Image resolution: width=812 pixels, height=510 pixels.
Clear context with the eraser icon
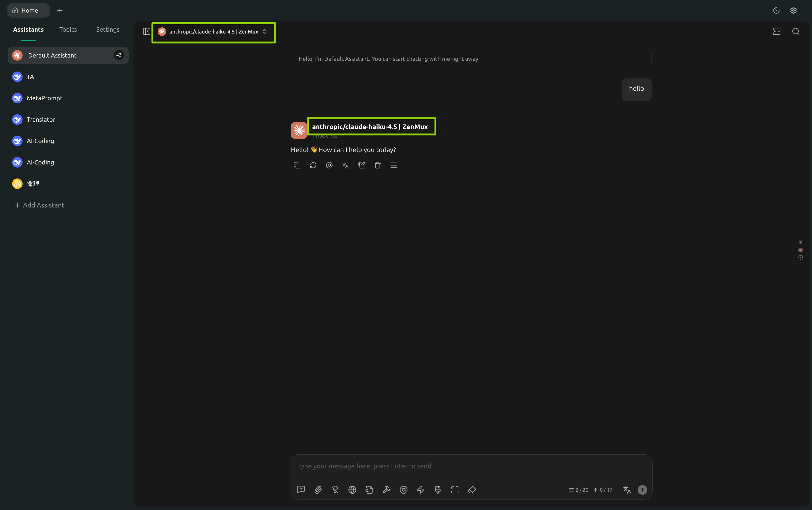point(472,490)
